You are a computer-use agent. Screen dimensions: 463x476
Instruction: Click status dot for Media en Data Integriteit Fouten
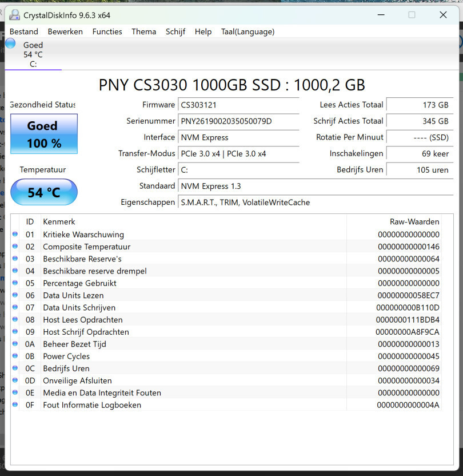tap(15, 392)
